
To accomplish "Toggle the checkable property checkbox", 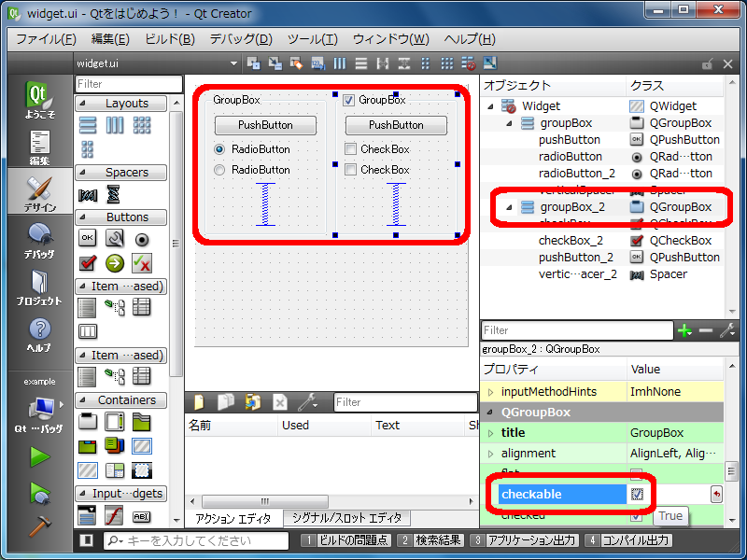I will click(637, 494).
